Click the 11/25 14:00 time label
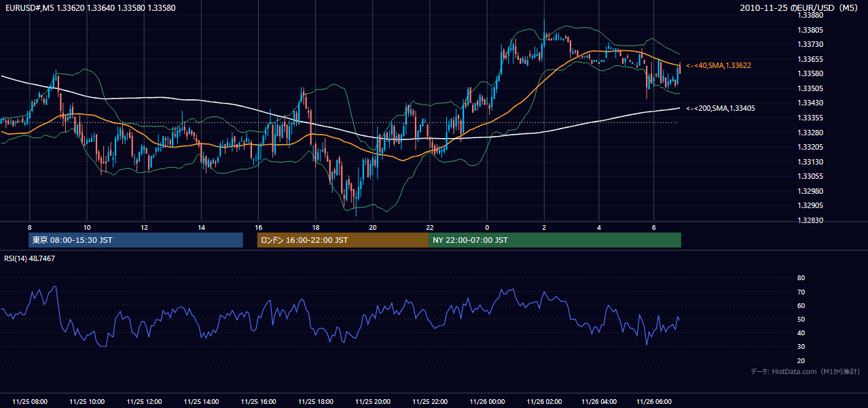This screenshot has height=408, width=868. click(x=201, y=402)
